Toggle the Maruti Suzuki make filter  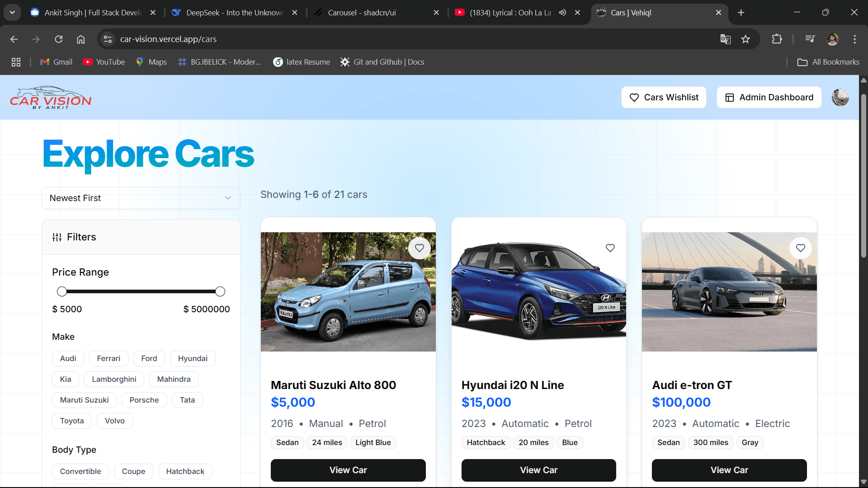pyautogui.click(x=84, y=400)
